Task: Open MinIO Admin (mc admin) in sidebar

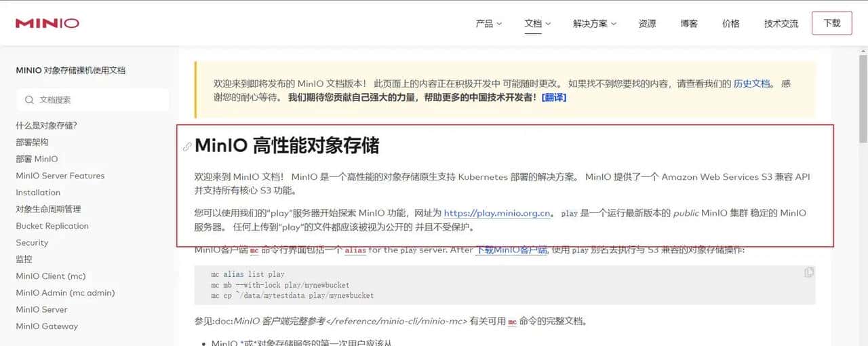Action: click(65, 293)
